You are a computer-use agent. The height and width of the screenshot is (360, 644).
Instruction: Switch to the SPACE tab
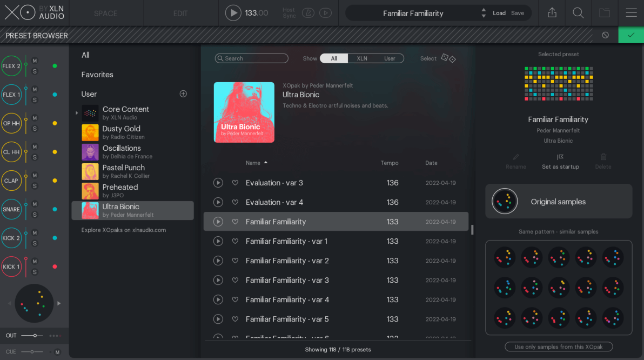106,13
